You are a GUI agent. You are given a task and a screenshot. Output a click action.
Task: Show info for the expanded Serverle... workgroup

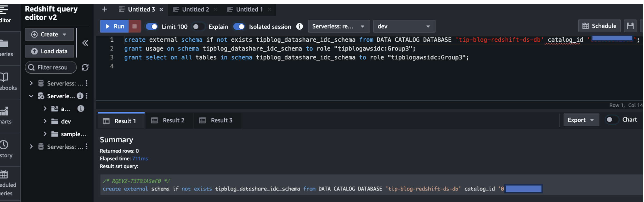[80, 96]
